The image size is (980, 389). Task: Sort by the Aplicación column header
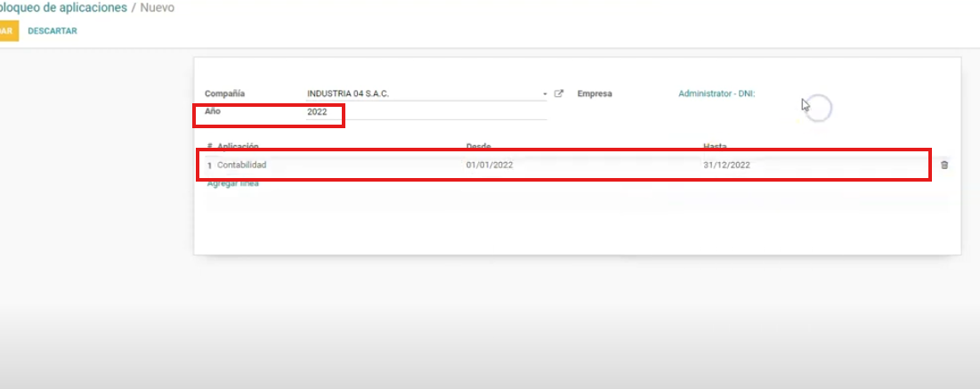[238, 146]
